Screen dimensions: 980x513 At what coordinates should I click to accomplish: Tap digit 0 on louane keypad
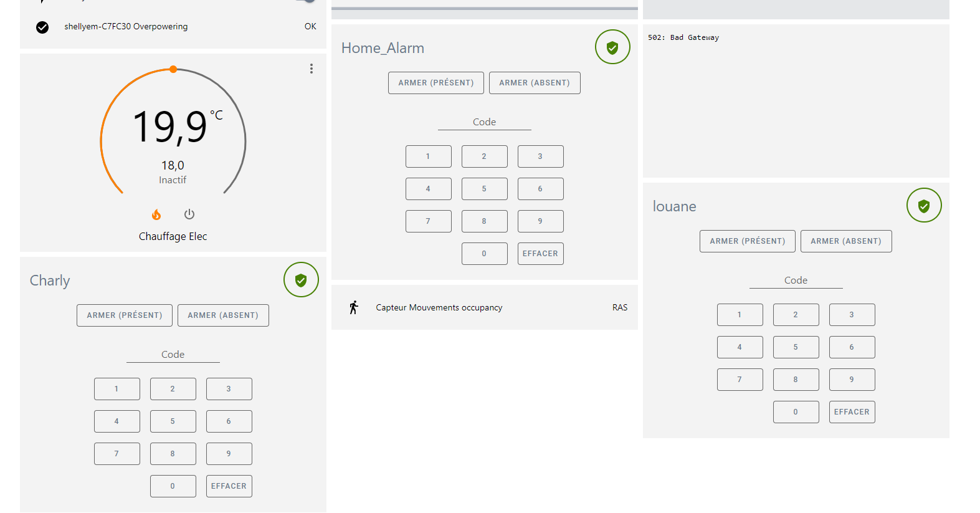[x=796, y=412]
